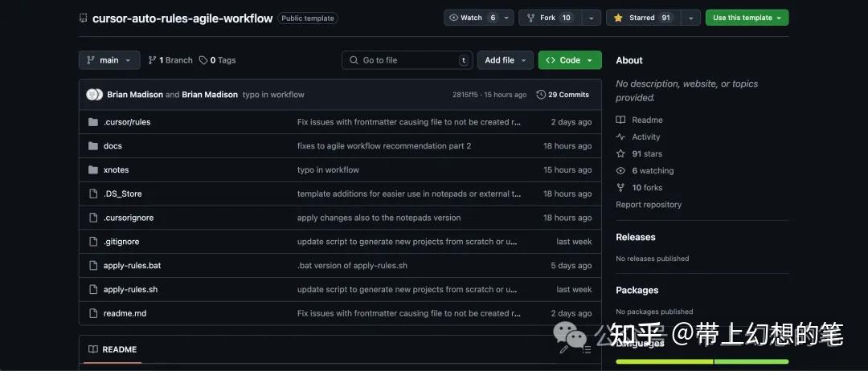Expand the green Code dropdown
This screenshot has height=371, width=868.
(x=570, y=60)
